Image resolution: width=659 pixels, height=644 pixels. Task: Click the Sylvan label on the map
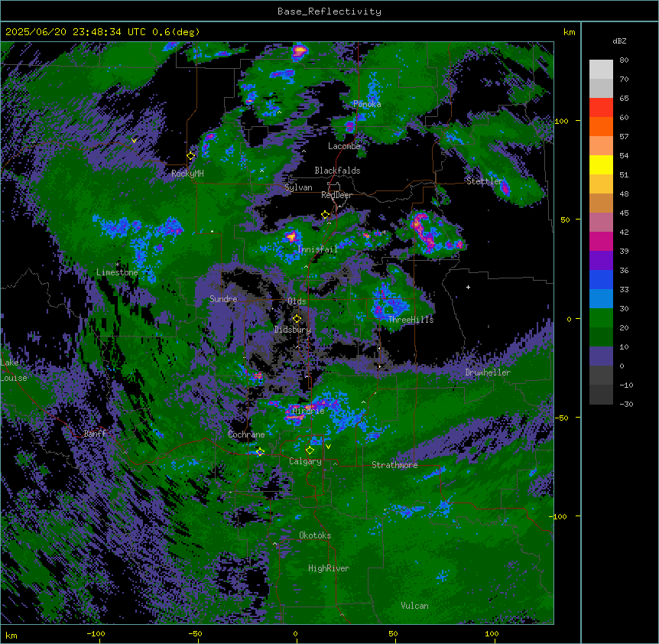point(298,187)
